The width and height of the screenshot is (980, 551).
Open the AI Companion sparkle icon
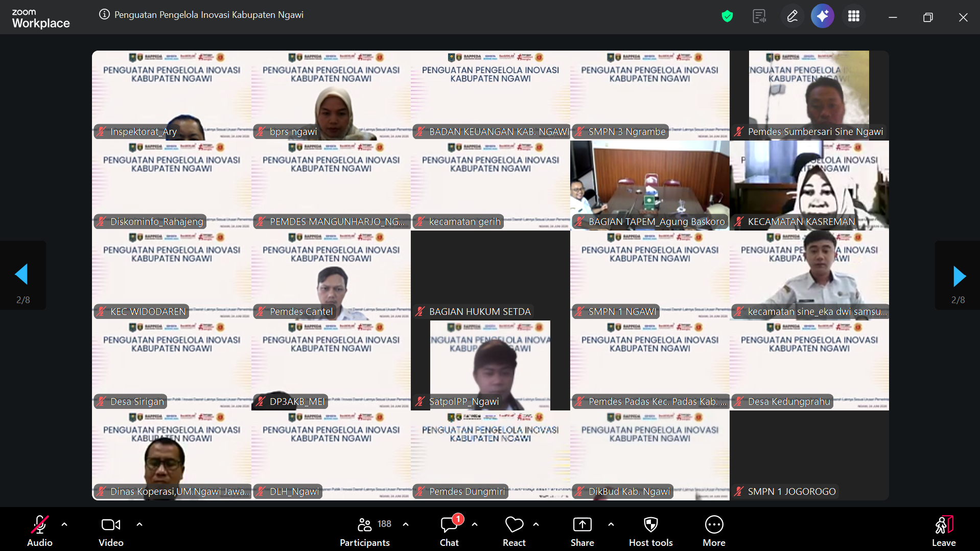(x=822, y=16)
